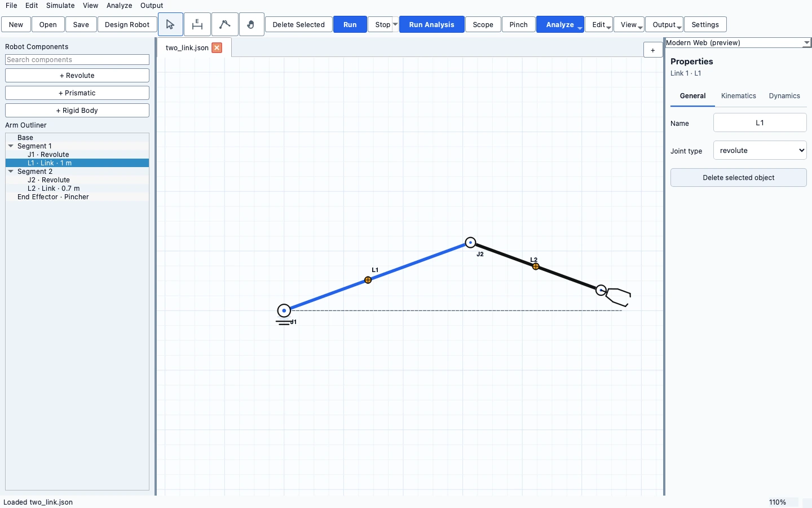Select the J2 joint circle on canvas

[470, 243]
